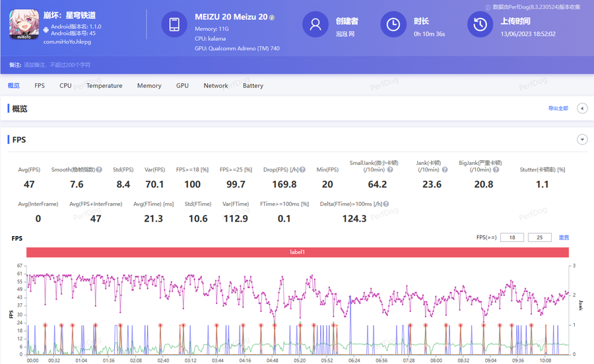Switch to the Battery tab
Viewport: 594px width, 364px height.
coord(253,86)
